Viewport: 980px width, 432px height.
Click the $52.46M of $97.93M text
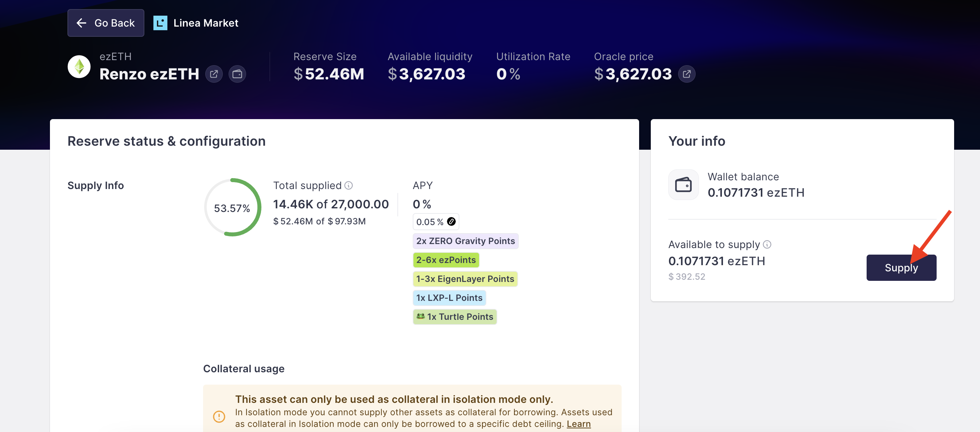coord(319,221)
